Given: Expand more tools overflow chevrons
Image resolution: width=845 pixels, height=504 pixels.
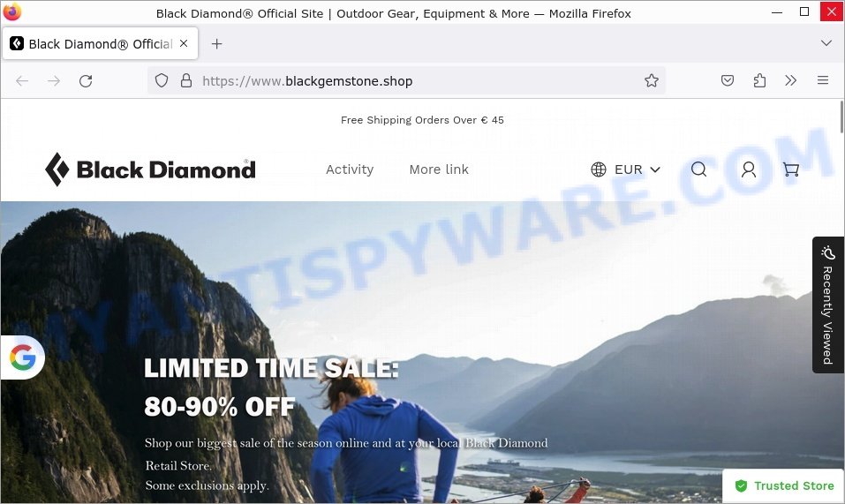Looking at the screenshot, I should click(790, 81).
